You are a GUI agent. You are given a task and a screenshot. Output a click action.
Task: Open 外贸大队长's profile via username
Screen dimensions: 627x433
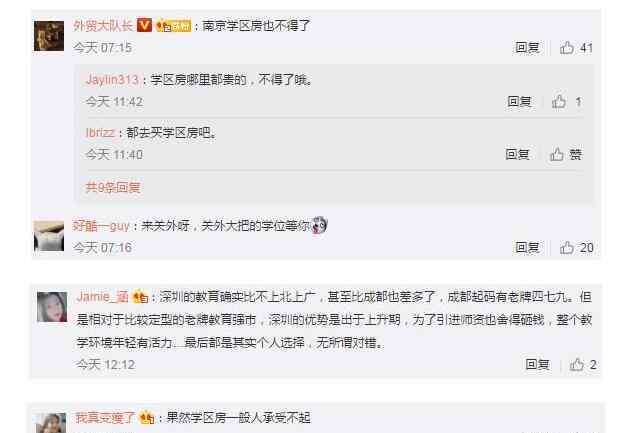tap(103, 26)
